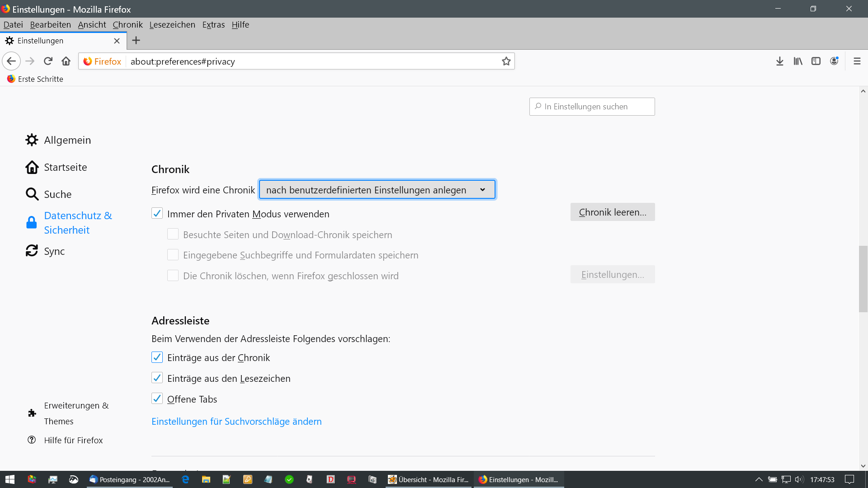Follow Einstellungen für Suchvorschläge ändern link

coord(236,422)
